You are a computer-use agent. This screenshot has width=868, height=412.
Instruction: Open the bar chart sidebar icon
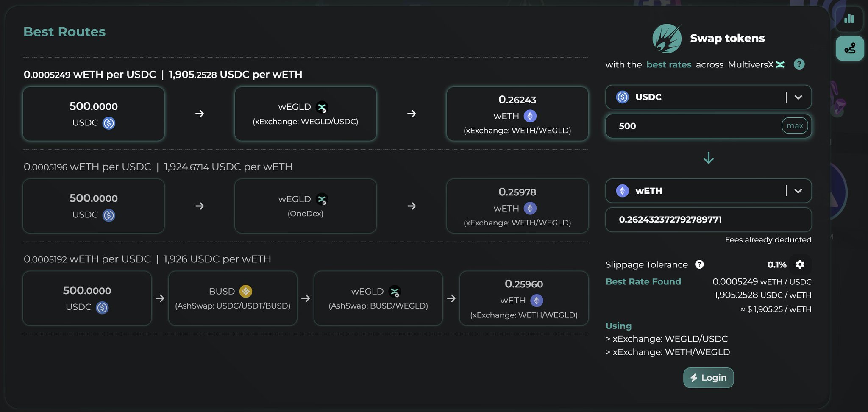[x=849, y=19]
